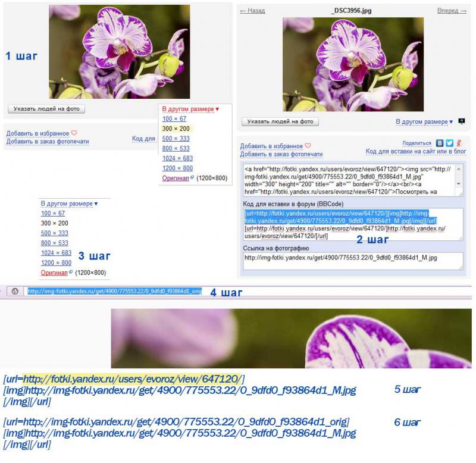Click the browser address bar URL
The width and height of the screenshot is (476, 463).
click(114, 291)
